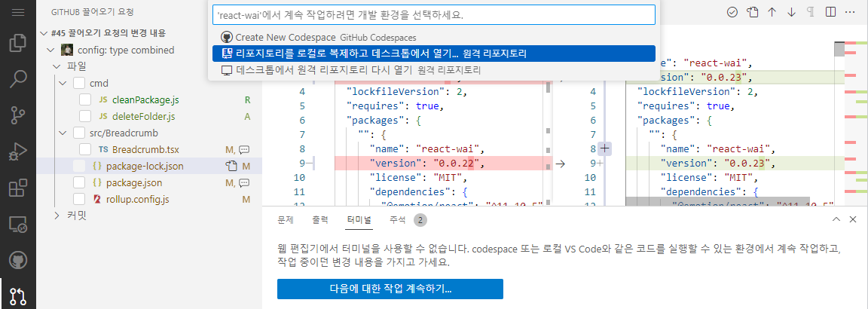Screen dimensions: 868x309
Task: Click the mark-as-viewed checkmark circle icon
Action: coord(732,12)
